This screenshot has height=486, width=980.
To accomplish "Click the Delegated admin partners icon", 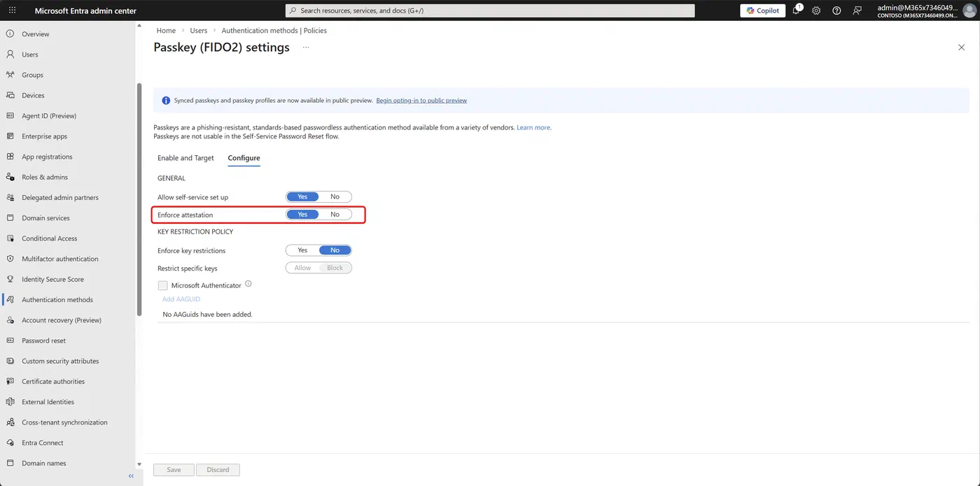I will pos(10,197).
